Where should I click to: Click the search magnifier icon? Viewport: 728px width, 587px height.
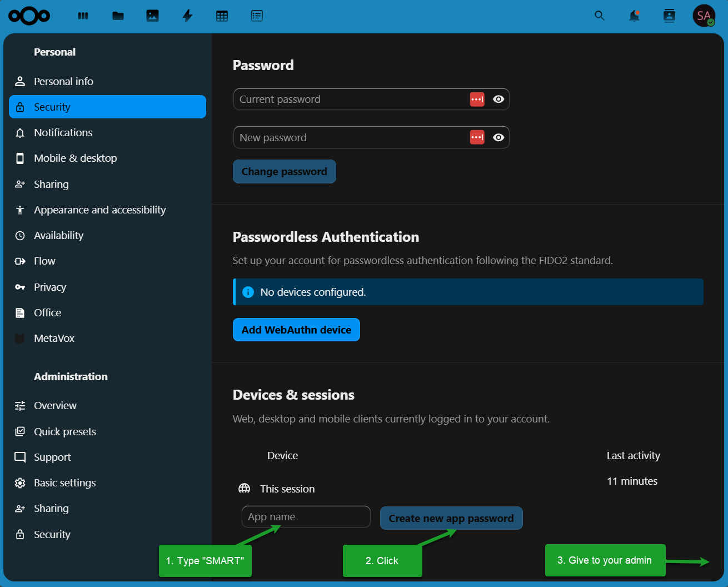pyautogui.click(x=599, y=16)
